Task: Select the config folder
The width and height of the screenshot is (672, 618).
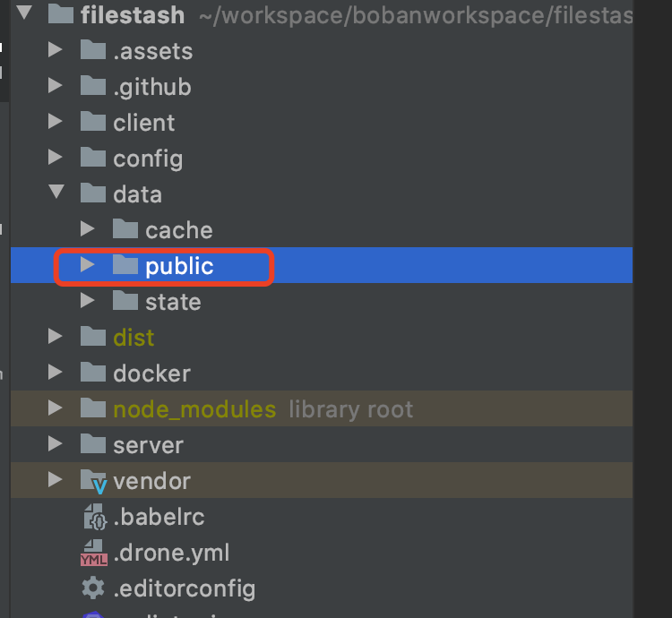Action: 147,159
